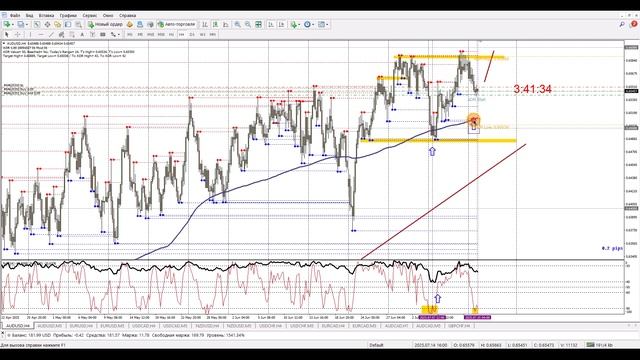Open the Вставка menu

(x=47, y=16)
